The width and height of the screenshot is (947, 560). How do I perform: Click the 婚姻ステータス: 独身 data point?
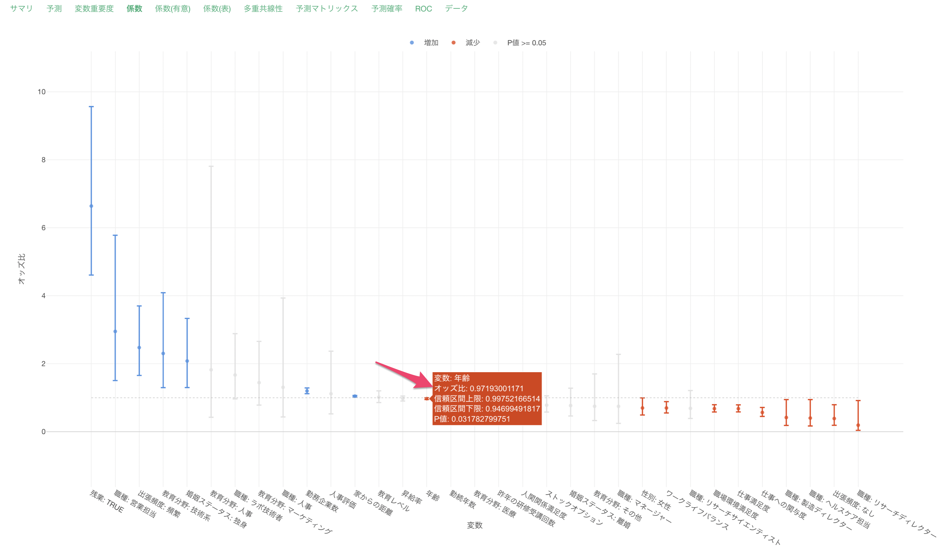click(x=187, y=361)
